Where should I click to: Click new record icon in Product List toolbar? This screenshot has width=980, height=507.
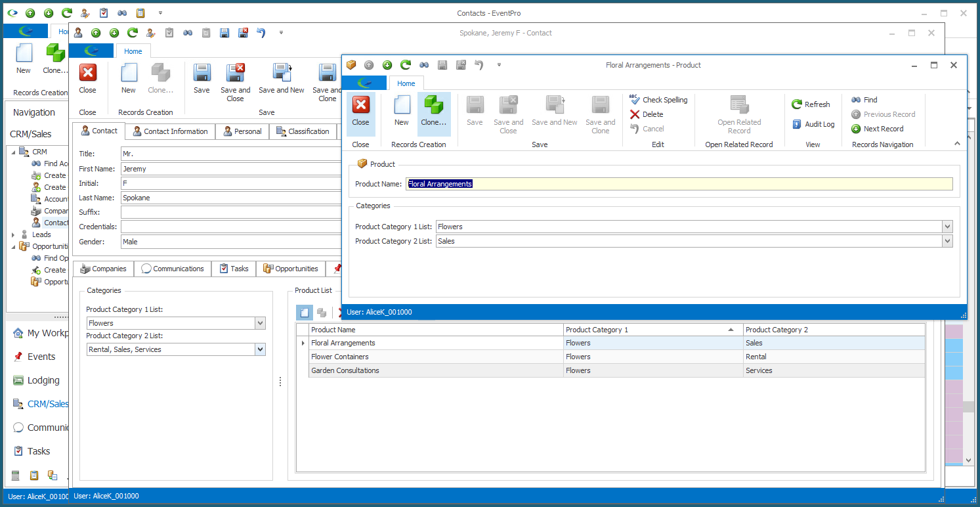pos(305,313)
